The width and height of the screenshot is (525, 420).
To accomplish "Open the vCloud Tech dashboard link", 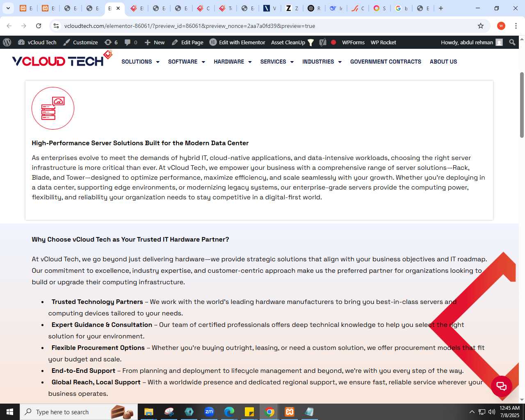I will pyautogui.click(x=37, y=42).
